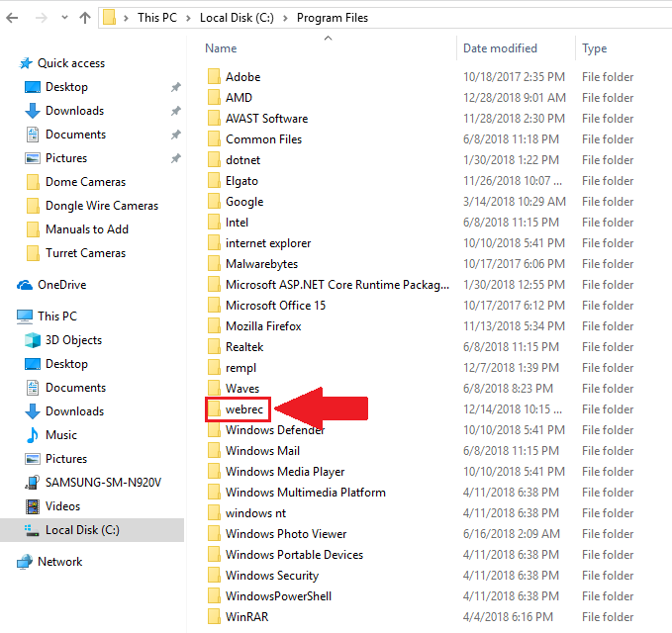Sort by Date modified column header
672x633 pixels.
(x=500, y=48)
